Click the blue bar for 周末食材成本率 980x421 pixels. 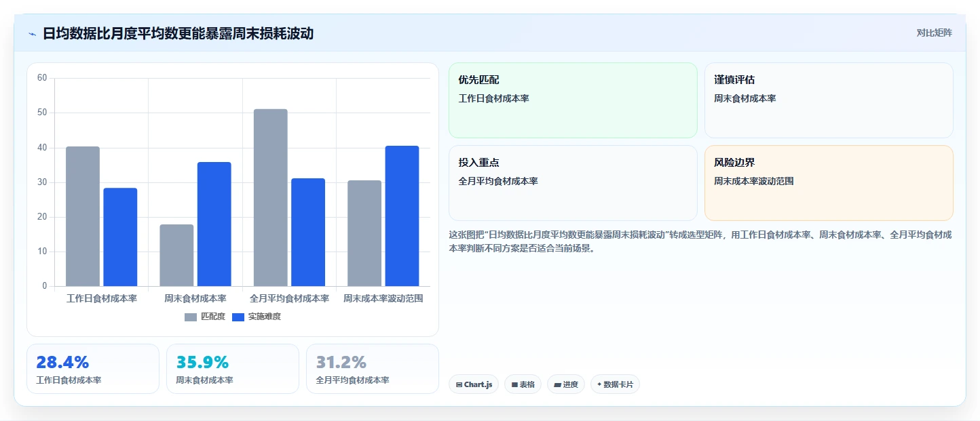coord(214,224)
